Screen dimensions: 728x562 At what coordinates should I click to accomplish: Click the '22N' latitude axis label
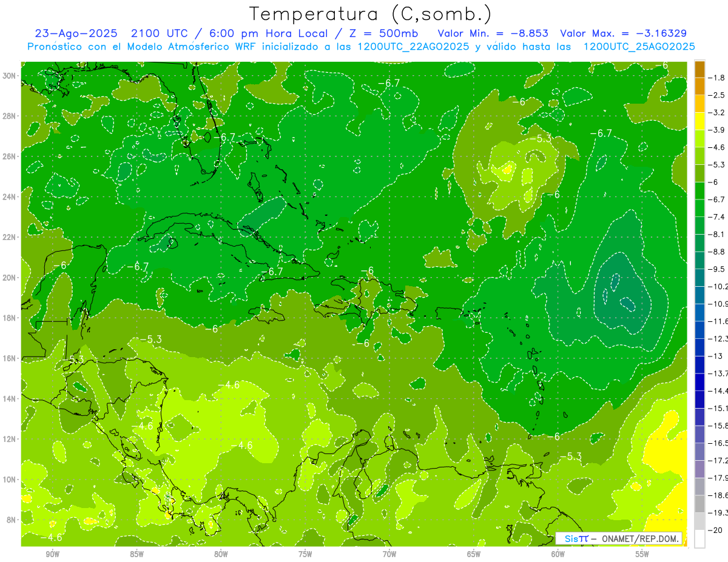[x=9, y=237]
